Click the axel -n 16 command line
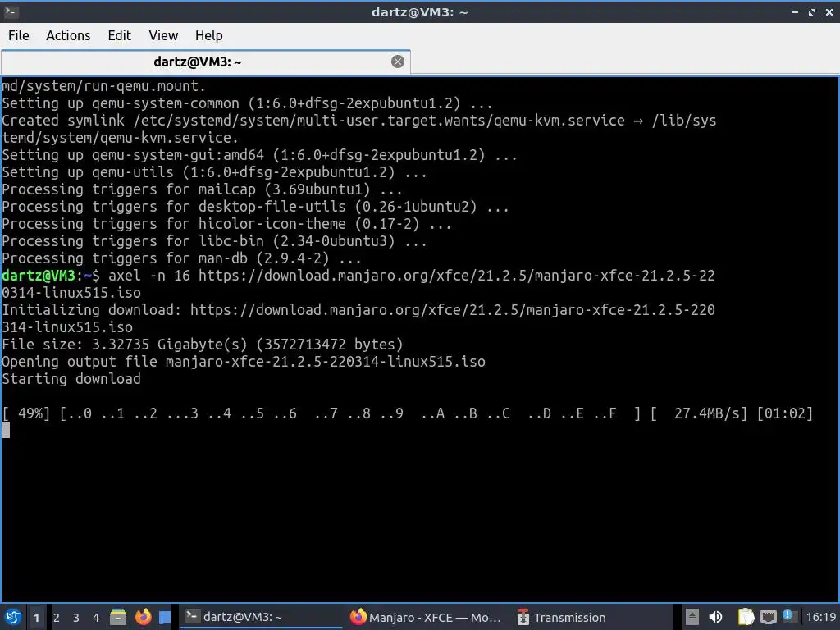Viewport: 840px width, 630px height. (358, 284)
